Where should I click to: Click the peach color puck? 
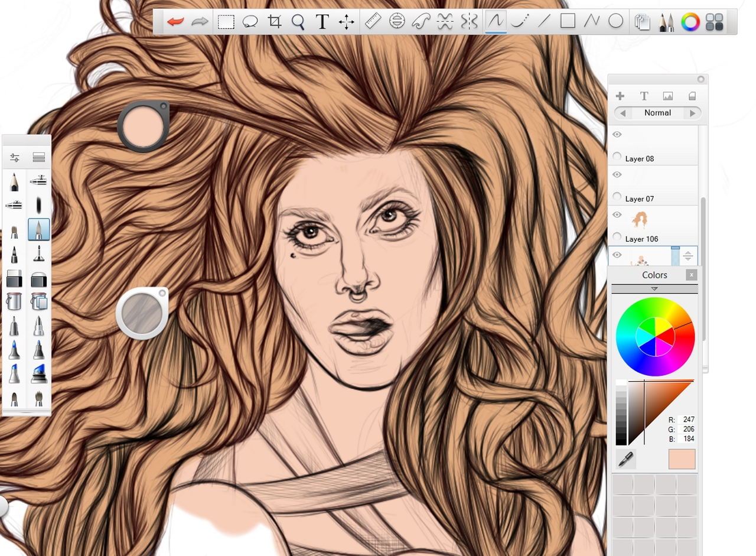point(143,126)
